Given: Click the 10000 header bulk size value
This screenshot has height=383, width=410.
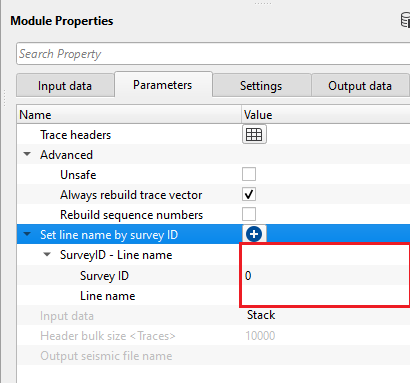Looking at the screenshot, I should [x=260, y=335].
